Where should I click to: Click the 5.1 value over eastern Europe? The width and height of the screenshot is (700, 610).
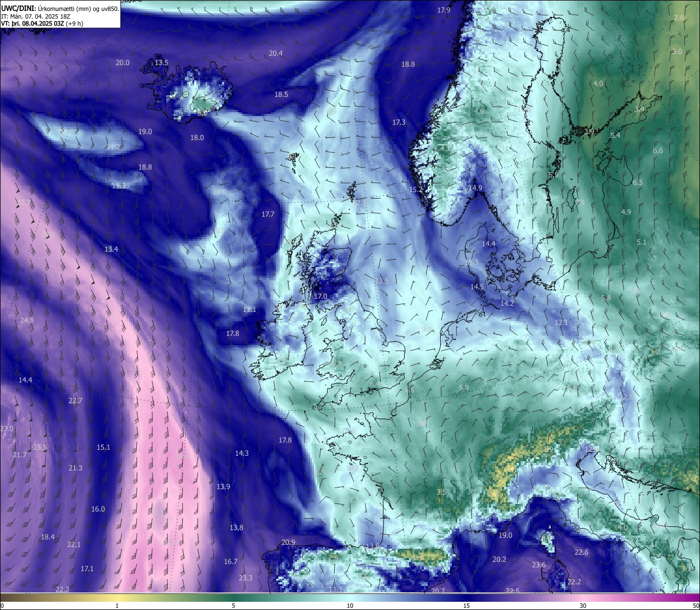point(641,242)
